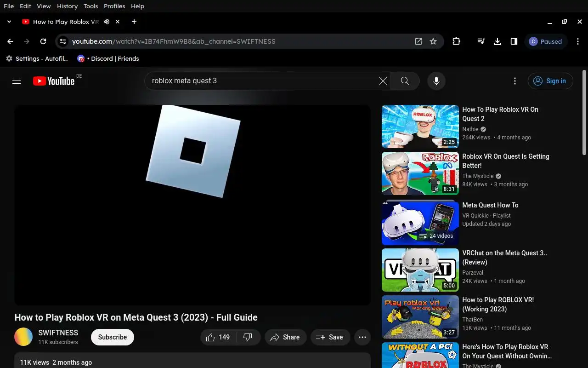Save the video to a playlist

330,337
